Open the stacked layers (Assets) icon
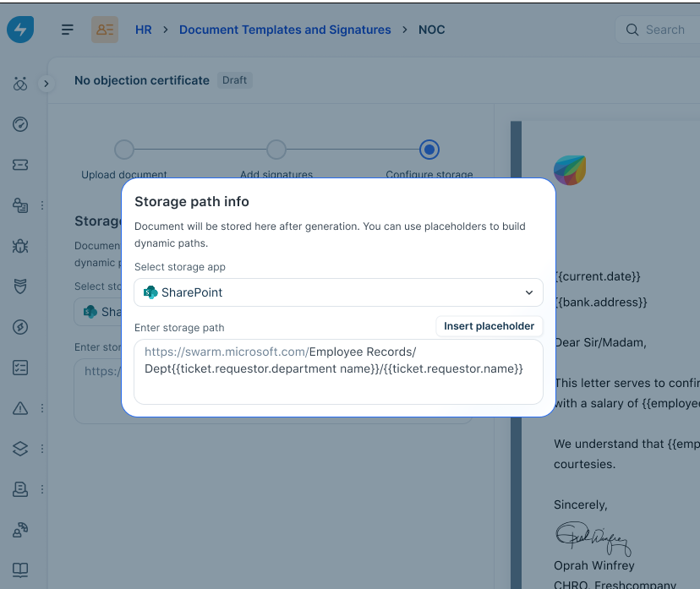This screenshot has width=700, height=589. coord(20,449)
